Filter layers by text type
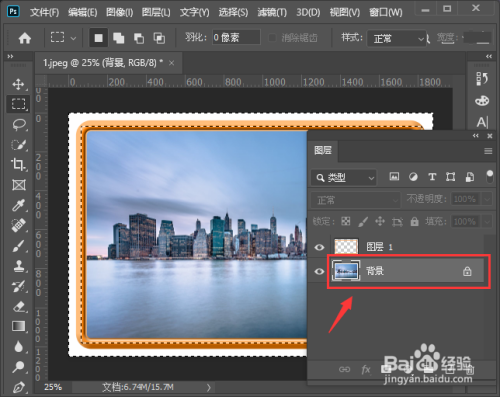 point(432,177)
